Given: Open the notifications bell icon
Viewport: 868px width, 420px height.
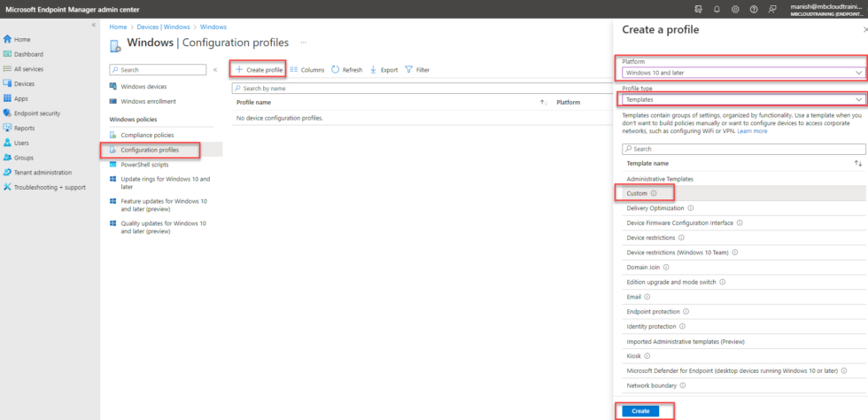Looking at the screenshot, I should 717,10.
